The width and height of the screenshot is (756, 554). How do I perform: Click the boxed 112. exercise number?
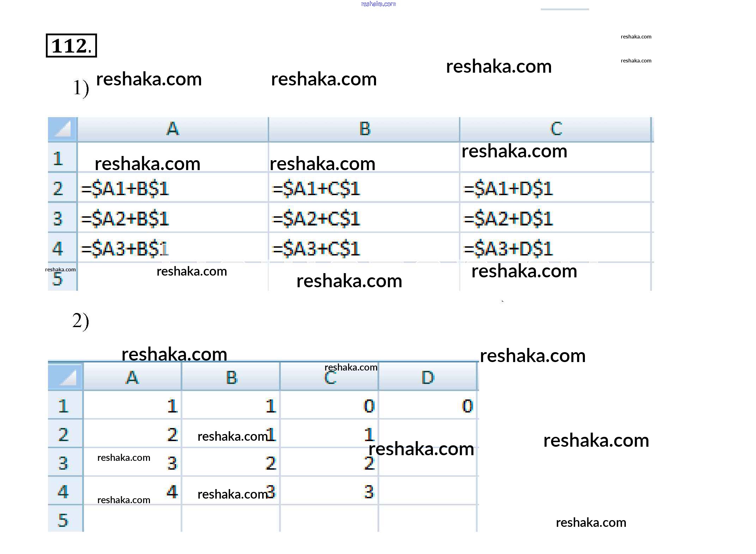71,46
